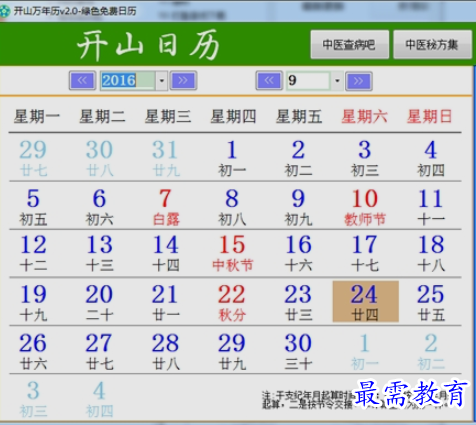Go to the previous year
Screen dimensions: 476x425
(x=82, y=80)
